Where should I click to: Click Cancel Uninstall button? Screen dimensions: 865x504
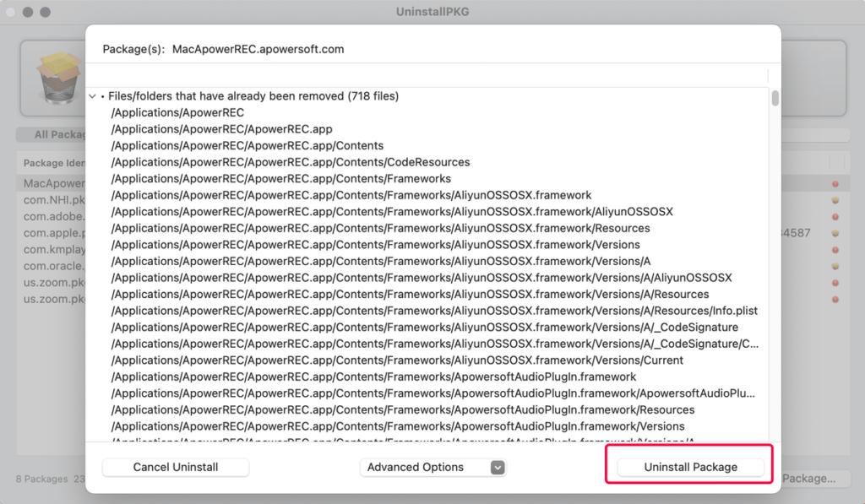[x=176, y=467]
